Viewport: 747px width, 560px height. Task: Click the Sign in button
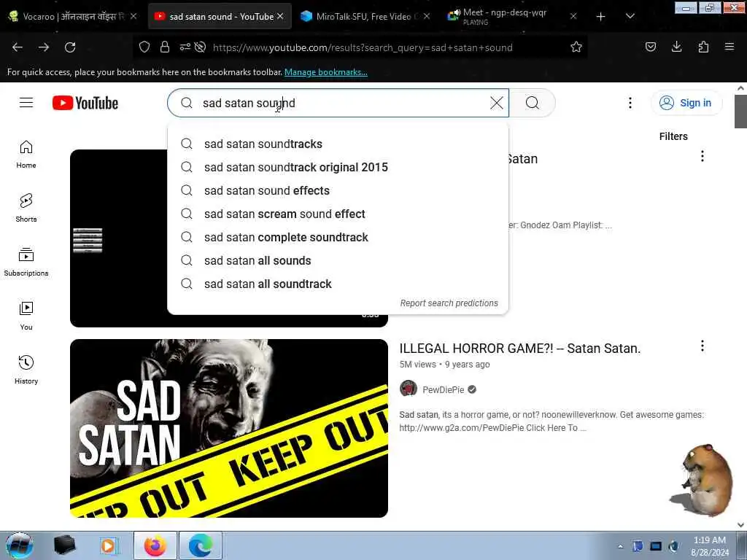pyautogui.click(x=686, y=103)
